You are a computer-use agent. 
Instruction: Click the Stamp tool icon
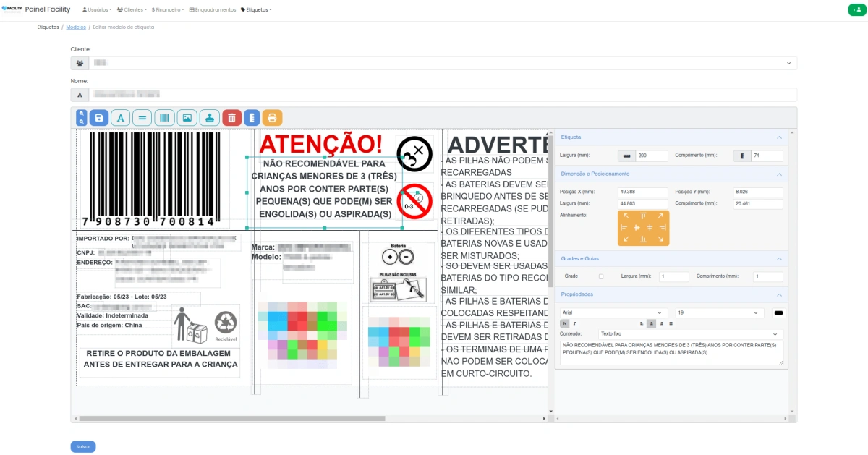(209, 116)
